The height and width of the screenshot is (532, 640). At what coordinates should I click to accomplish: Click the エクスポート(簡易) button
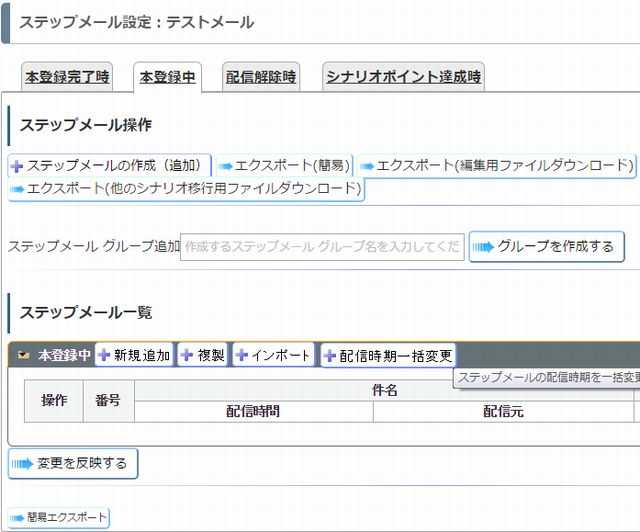[x=284, y=166]
